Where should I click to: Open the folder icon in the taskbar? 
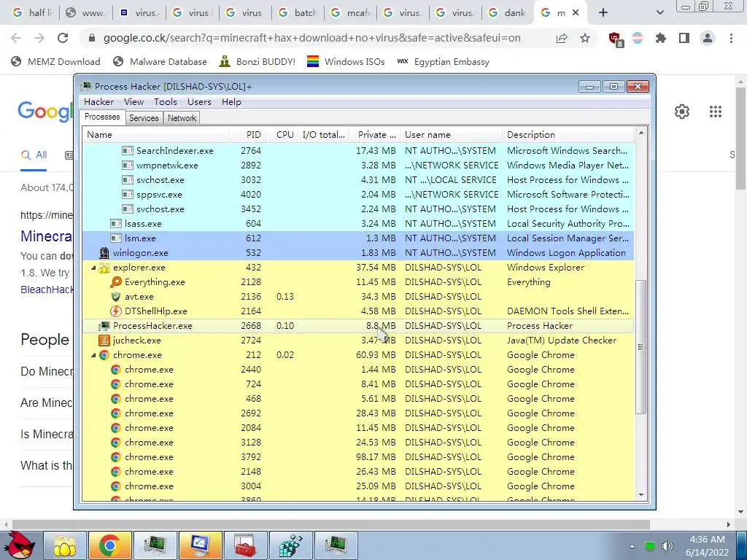tap(65, 545)
